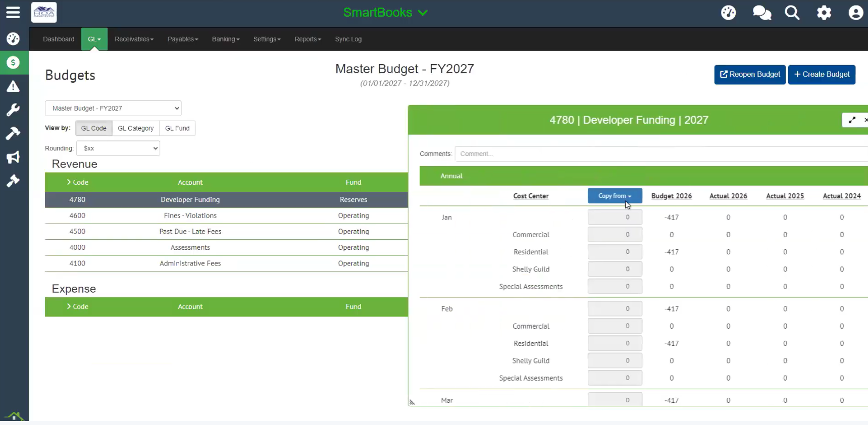Viewport: 868px width, 425px height.
Task: Click Jan Shelly Guild budget field
Action: [615, 269]
